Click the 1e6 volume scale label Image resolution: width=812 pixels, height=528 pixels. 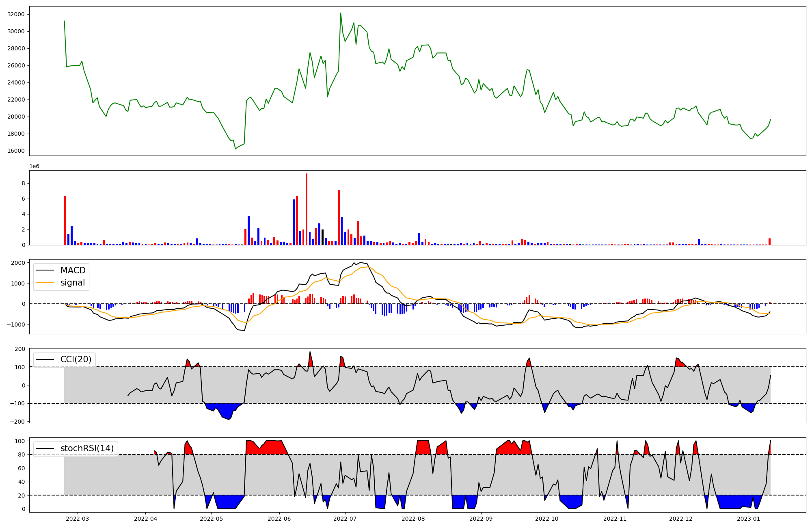pyautogui.click(x=34, y=167)
